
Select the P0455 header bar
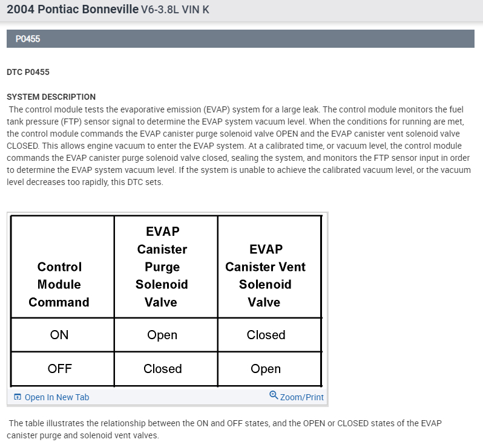tap(240, 39)
